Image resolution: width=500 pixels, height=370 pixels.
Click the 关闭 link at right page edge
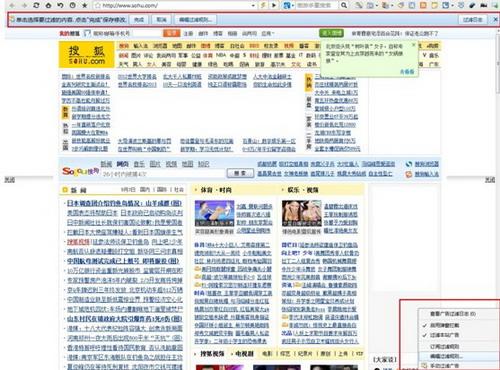490,180
